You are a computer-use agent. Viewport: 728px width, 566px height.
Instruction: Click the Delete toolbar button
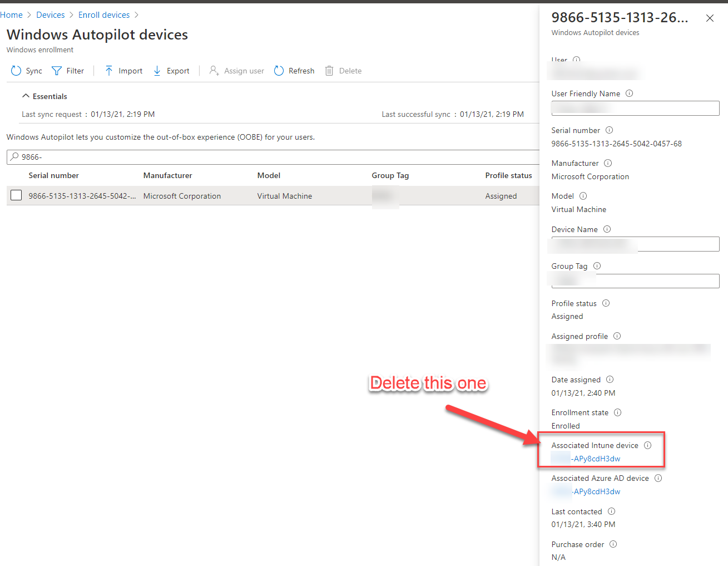pyautogui.click(x=343, y=71)
